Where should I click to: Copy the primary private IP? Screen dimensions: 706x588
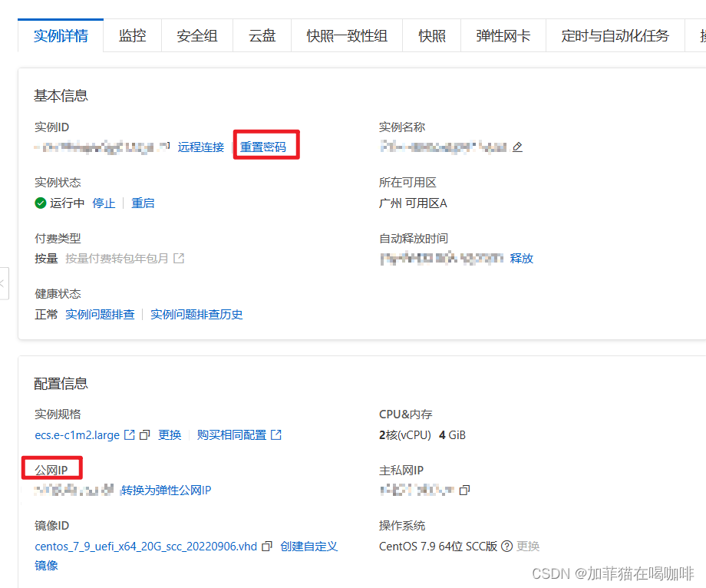pos(464,490)
